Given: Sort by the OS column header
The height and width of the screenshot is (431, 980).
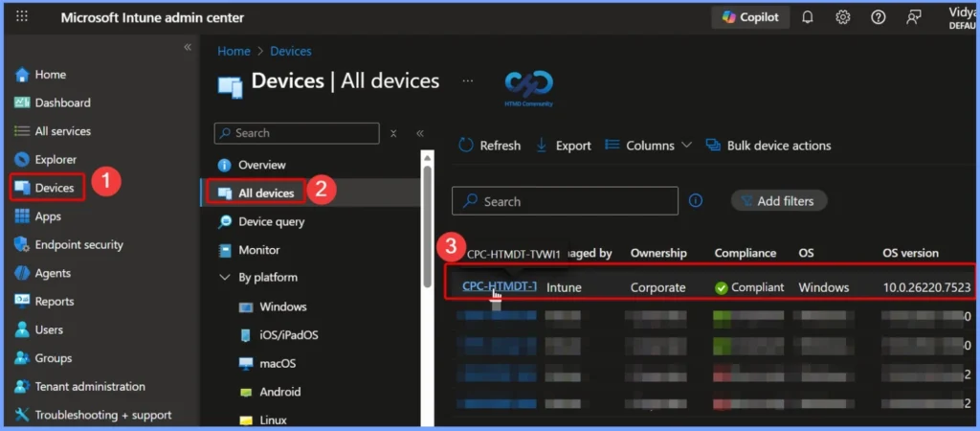Looking at the screenshot, I should [x=805, y=254].
